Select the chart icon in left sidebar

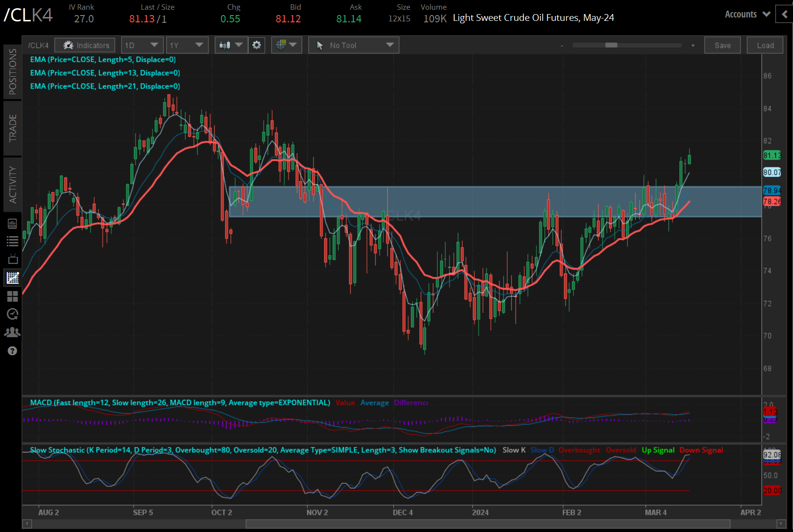[x=12, y=277]
